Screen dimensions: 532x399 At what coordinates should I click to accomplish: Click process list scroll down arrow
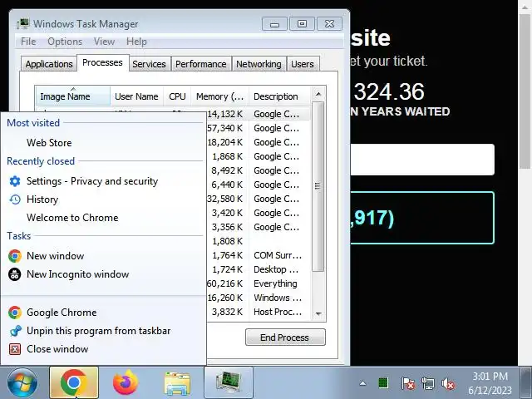point(318,314)
